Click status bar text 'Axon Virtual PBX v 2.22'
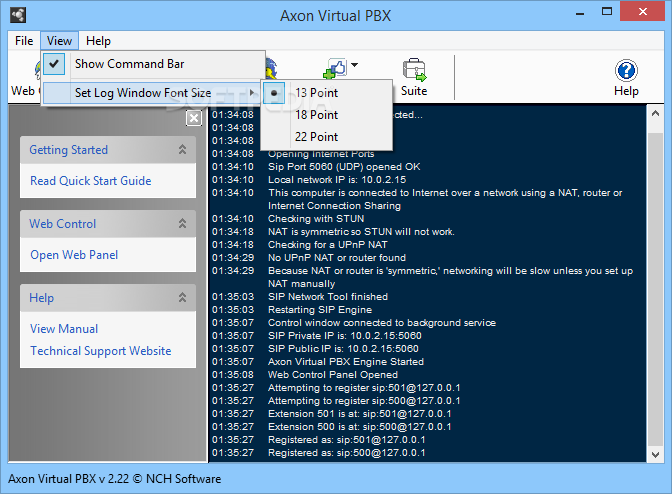This screenshot has width=672, height=494. click(69, 479)
